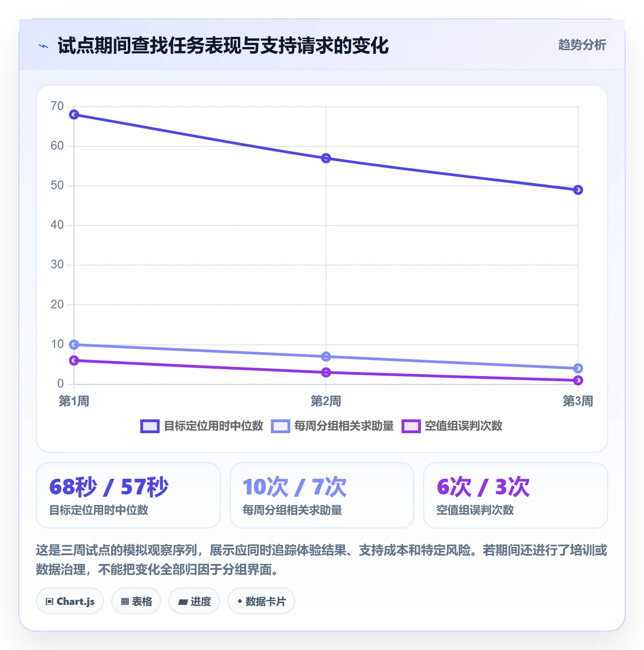644x650 pixels.
Task: Click the bar icon in the 进度 chip
Action: (x=183, y=602)
